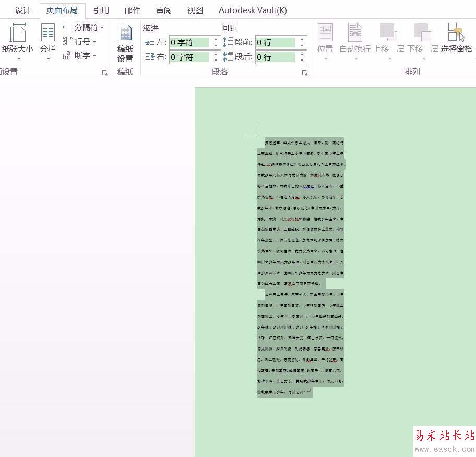Decrease 段后 spacing with down arrow
476x457 pixels.
[302, 60]
